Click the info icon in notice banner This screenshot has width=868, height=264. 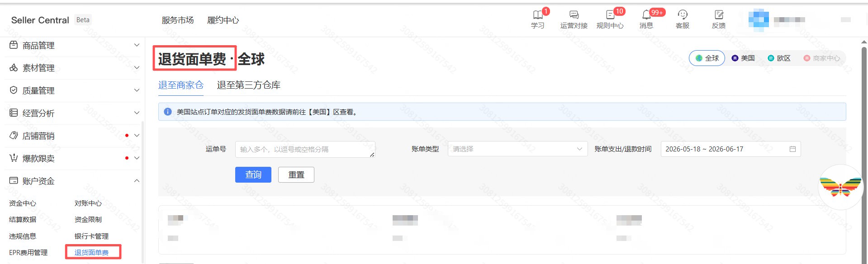[x=168, y=112]
